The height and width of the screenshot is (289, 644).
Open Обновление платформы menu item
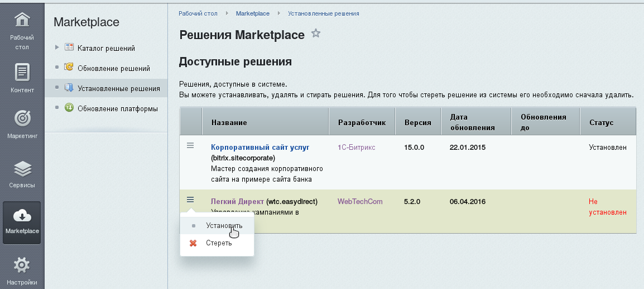click(x=117, y=108)
